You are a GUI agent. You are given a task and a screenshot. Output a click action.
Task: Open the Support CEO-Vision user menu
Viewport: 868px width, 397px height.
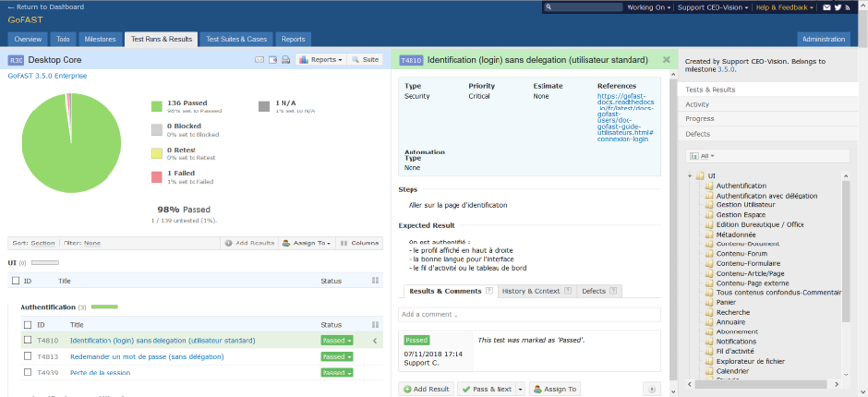tap(713, 7)
